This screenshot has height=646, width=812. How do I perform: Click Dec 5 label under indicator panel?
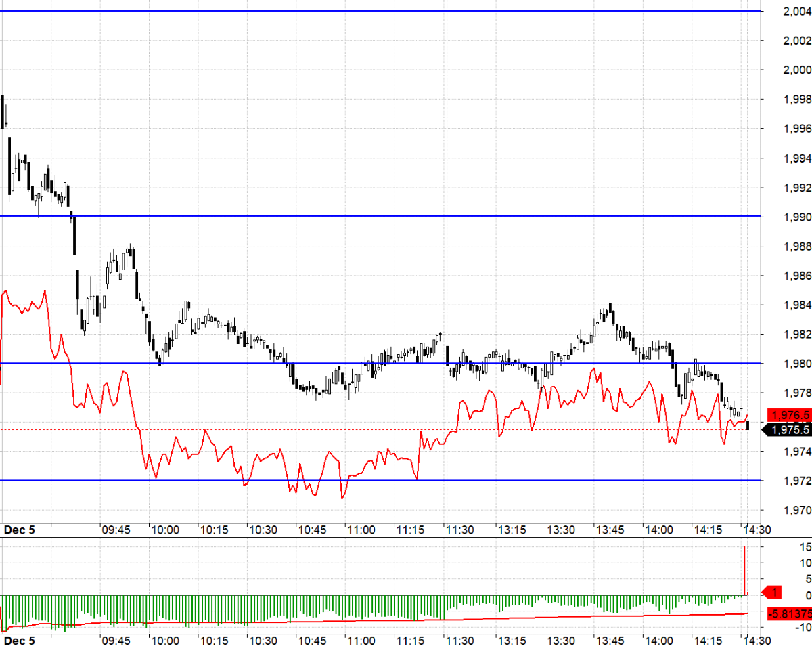click(x=20, y=639)
